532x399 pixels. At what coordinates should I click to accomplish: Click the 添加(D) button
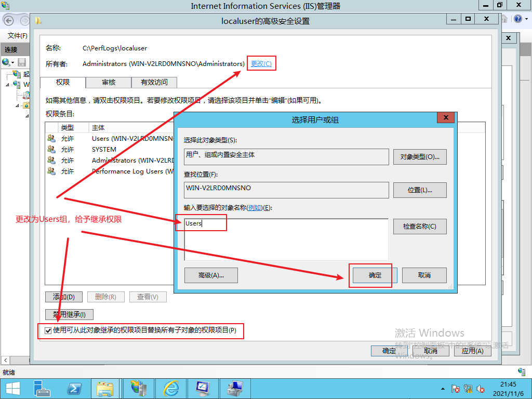pos(64,297)
